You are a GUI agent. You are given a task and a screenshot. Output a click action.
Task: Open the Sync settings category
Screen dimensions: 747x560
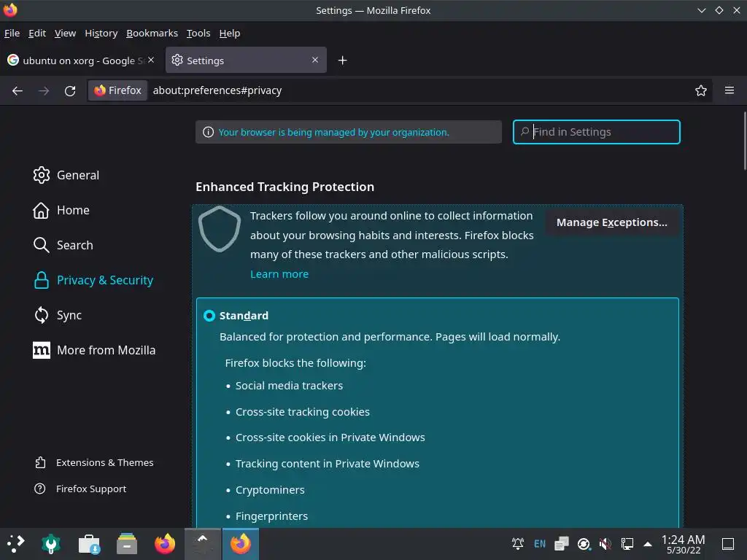[x=58, y=315]
